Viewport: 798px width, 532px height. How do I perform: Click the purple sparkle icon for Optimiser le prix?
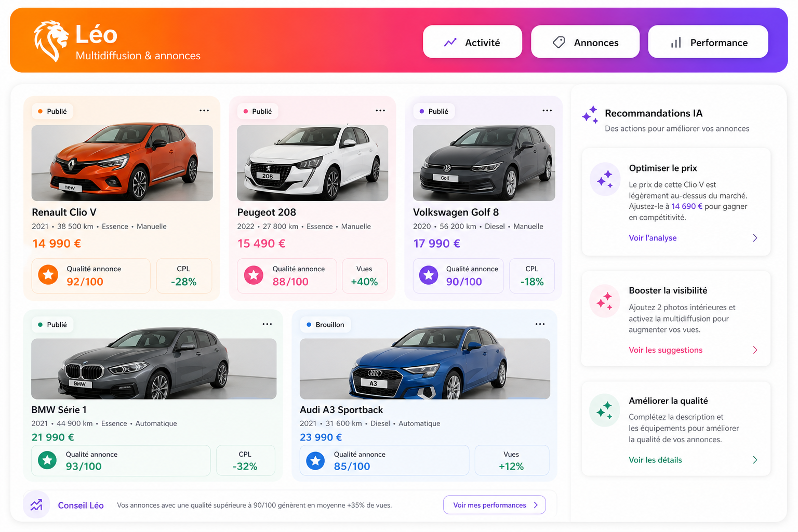[x=605, y=180]
